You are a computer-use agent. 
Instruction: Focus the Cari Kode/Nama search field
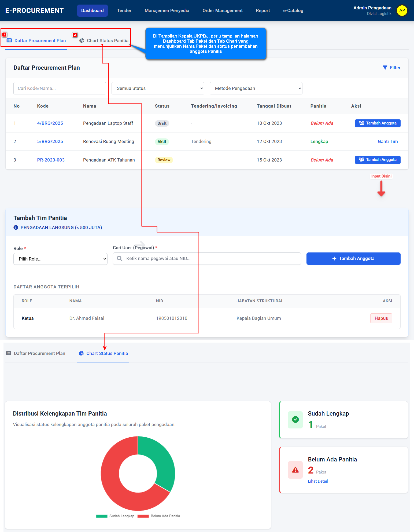60,88
